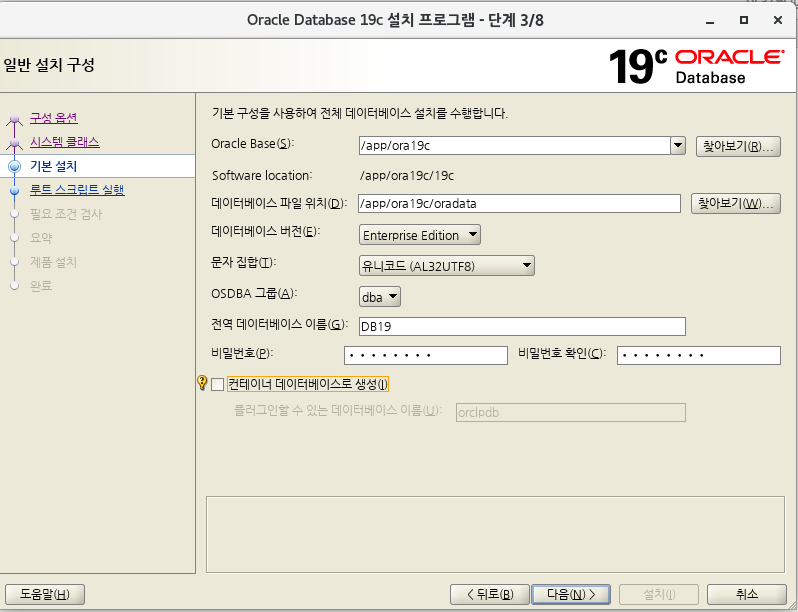Cancel the installer with 취소
The image size is (798, 612).
click(747, 594)
